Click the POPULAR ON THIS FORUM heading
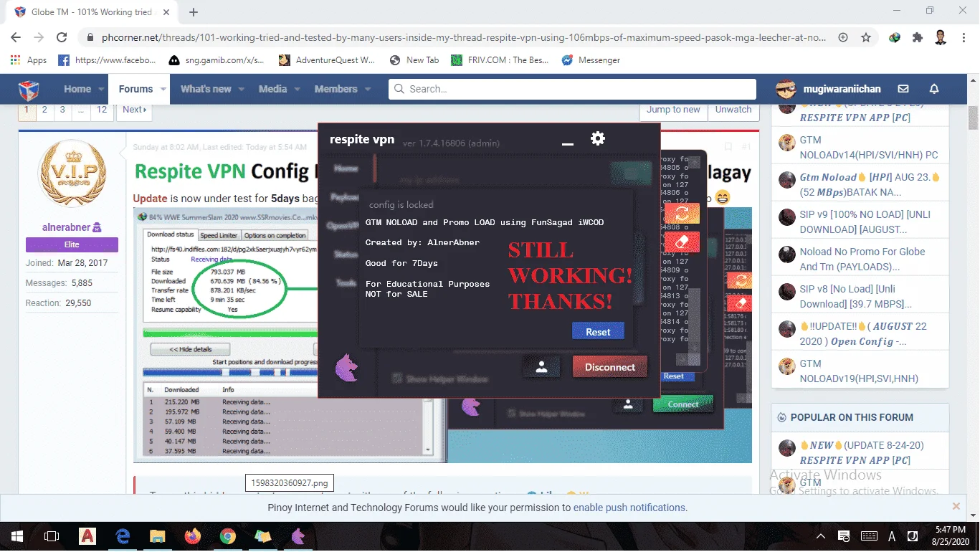The width and height of the screenshot is (980, 552). click(852, 417)
